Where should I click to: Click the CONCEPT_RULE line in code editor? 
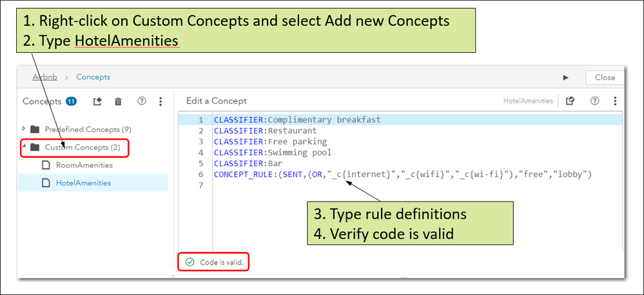(402, 175)
